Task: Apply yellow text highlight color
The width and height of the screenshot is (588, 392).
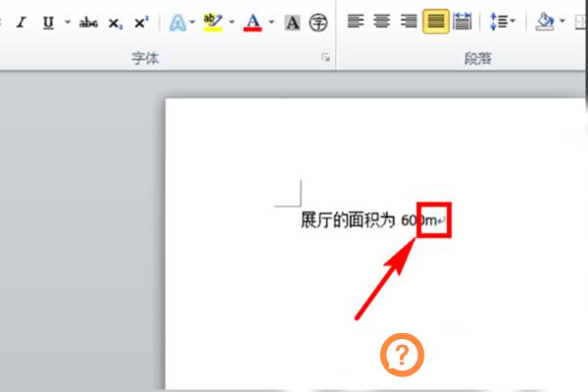Action: click(213, 23)
